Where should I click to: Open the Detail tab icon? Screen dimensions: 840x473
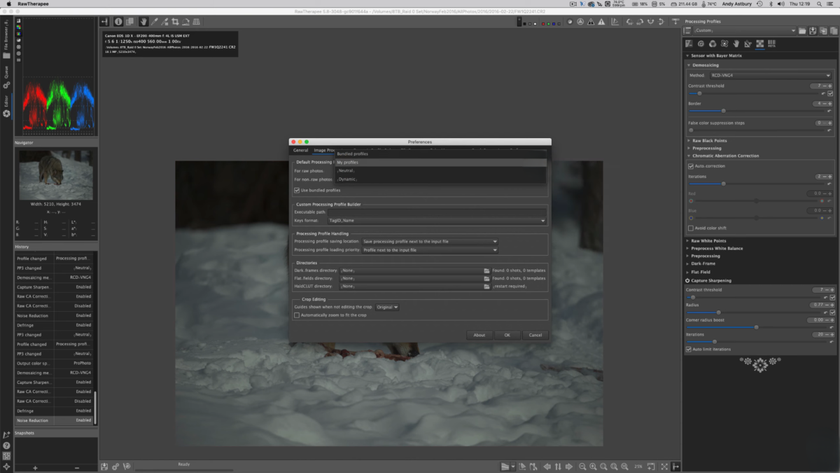pos(701,44)
